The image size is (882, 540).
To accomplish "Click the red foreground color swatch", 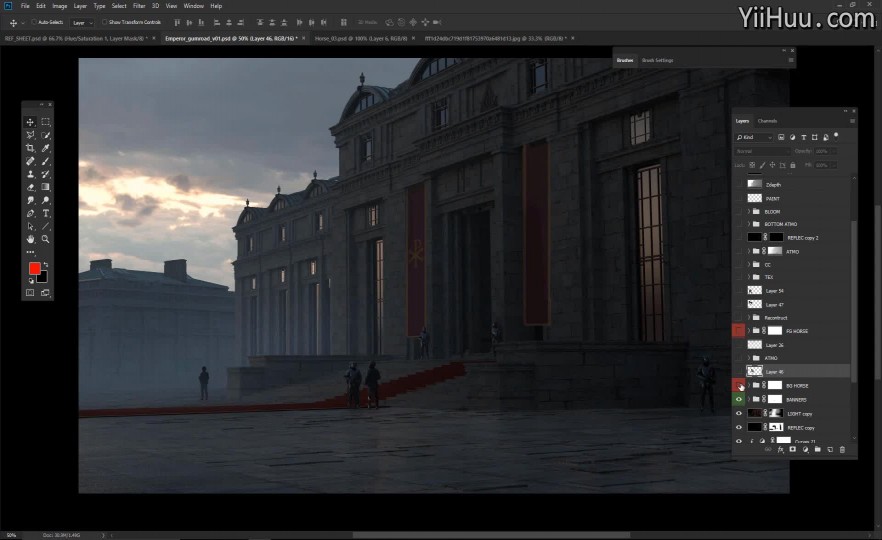I will 35,268.
